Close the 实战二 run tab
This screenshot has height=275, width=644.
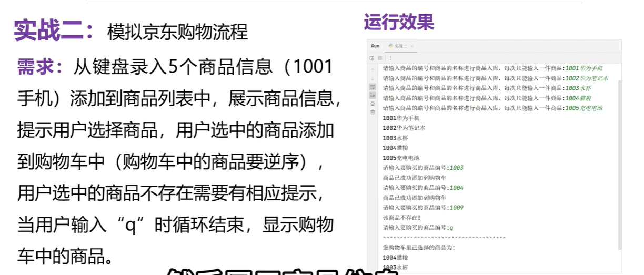pyautogui.click(x=412, y=46)
